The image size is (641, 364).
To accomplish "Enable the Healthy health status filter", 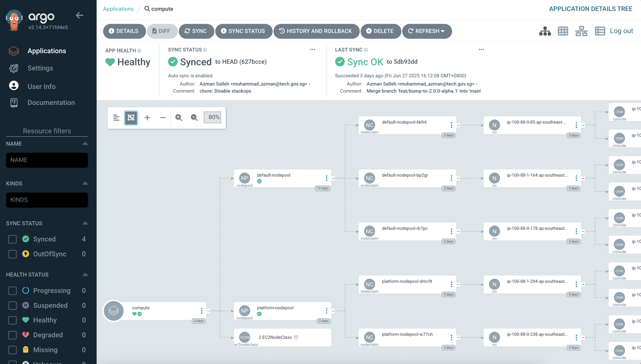I will 12,320.
